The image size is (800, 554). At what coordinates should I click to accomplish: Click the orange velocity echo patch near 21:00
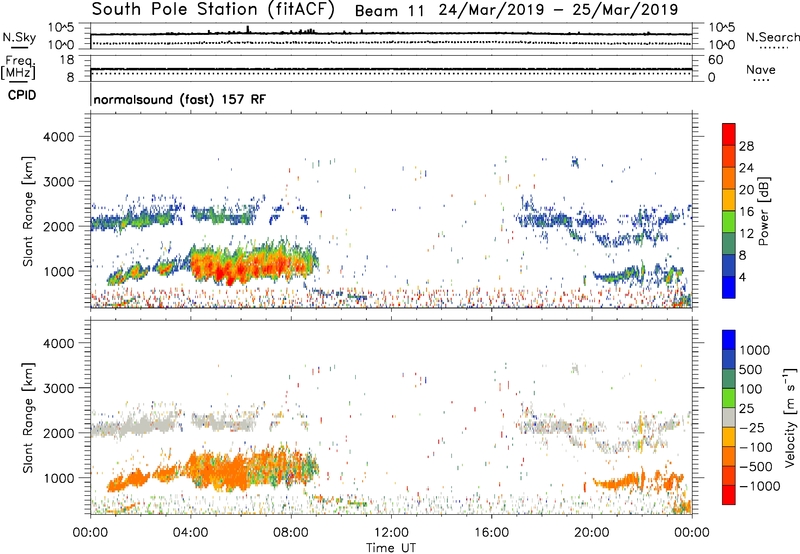click(x=620, y=481)
